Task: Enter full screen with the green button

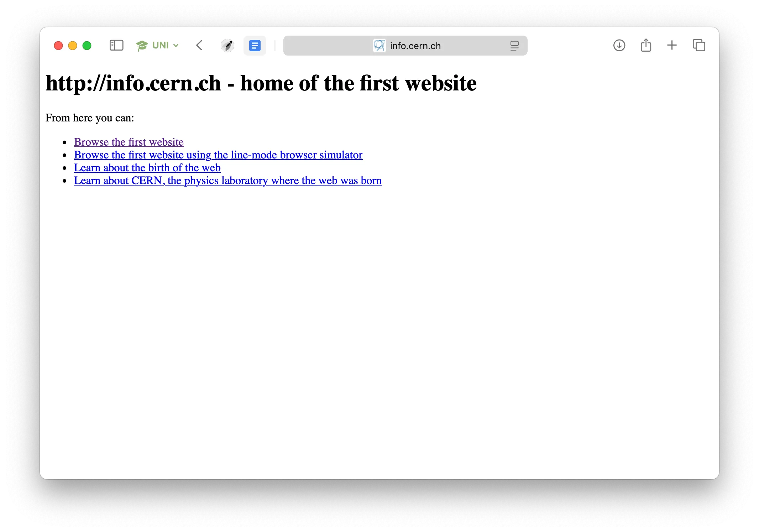Action: coord(86,45)
